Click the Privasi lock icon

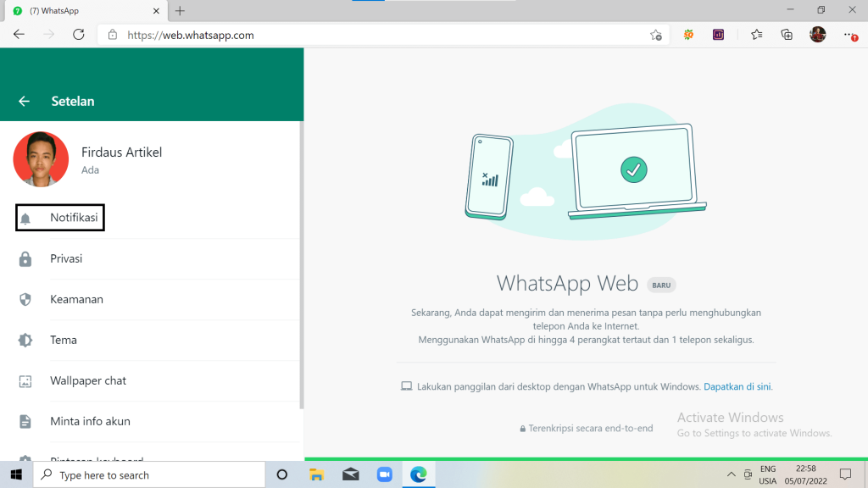pos(25,259)
